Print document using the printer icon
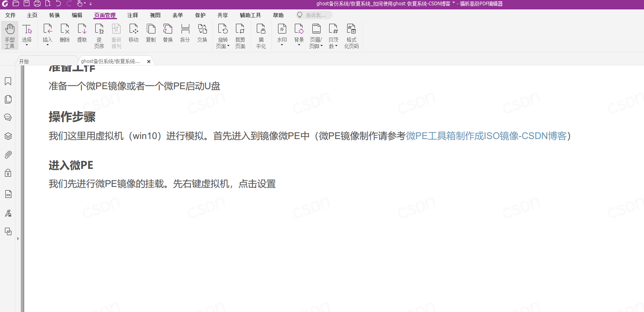 click(37, 4)
